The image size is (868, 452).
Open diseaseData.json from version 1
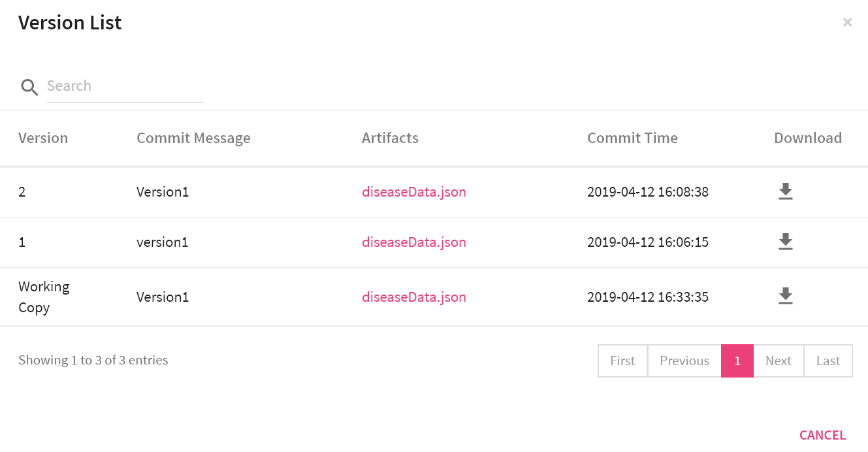tap(414, 242)
